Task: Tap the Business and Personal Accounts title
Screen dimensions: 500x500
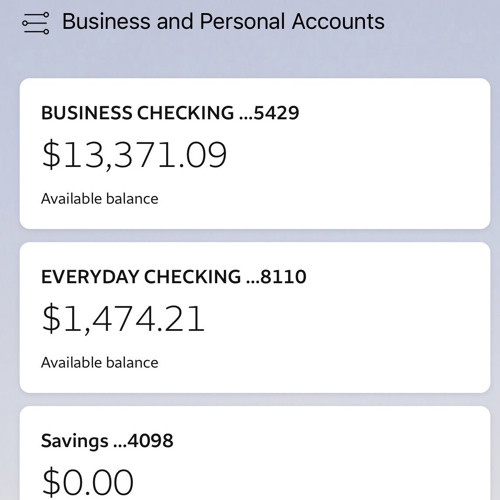Action: [223, 22]
